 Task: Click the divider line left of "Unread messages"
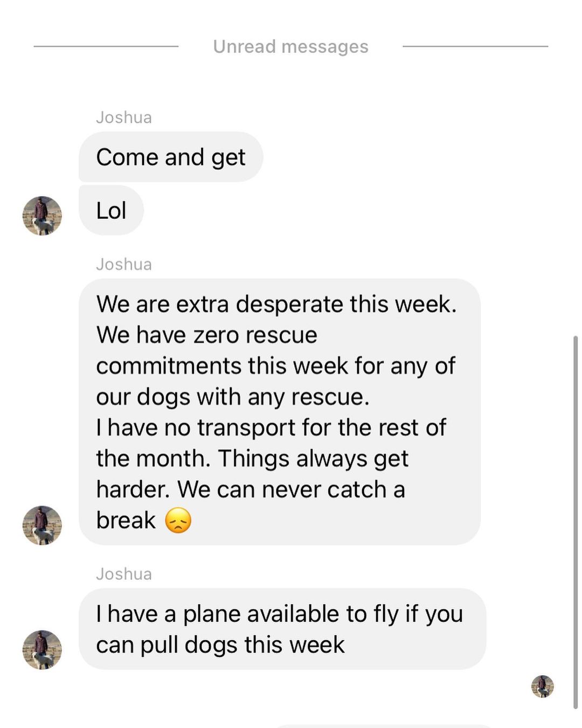(106, 47)
